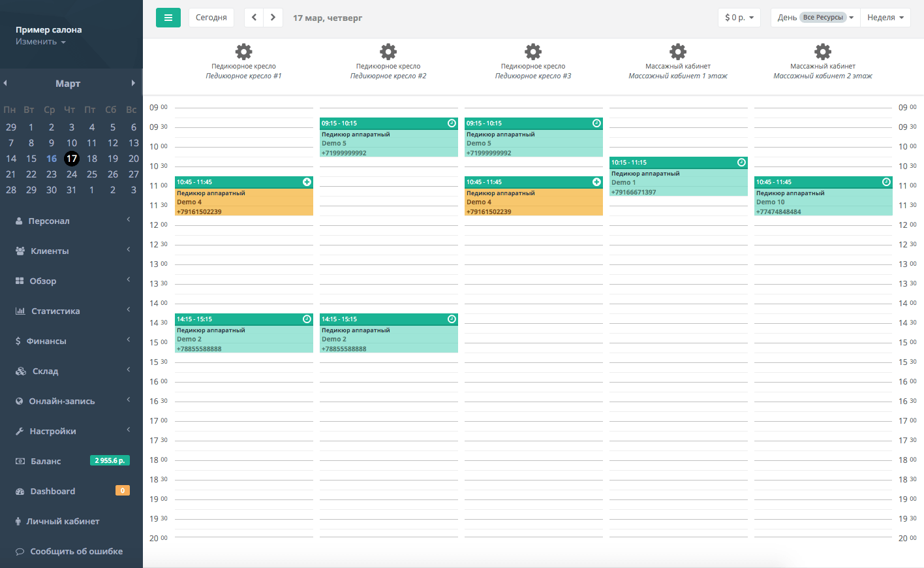Select date 20 in the mini calendar
Image resolution: width=924 pixels, height=568 pixels.
134,159
